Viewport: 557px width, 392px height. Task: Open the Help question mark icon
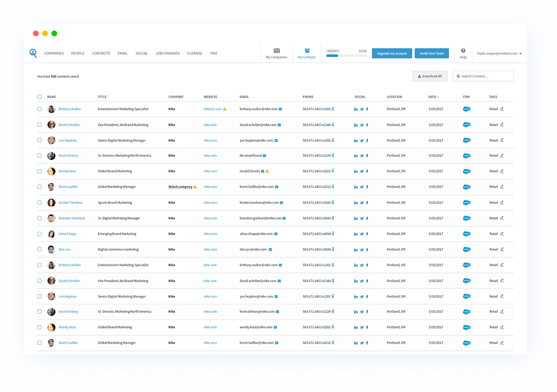(x=463, y=51)
